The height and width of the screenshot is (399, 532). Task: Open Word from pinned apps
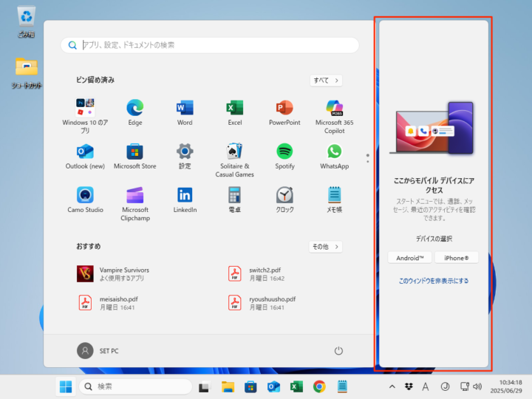(x=185, y=112)
